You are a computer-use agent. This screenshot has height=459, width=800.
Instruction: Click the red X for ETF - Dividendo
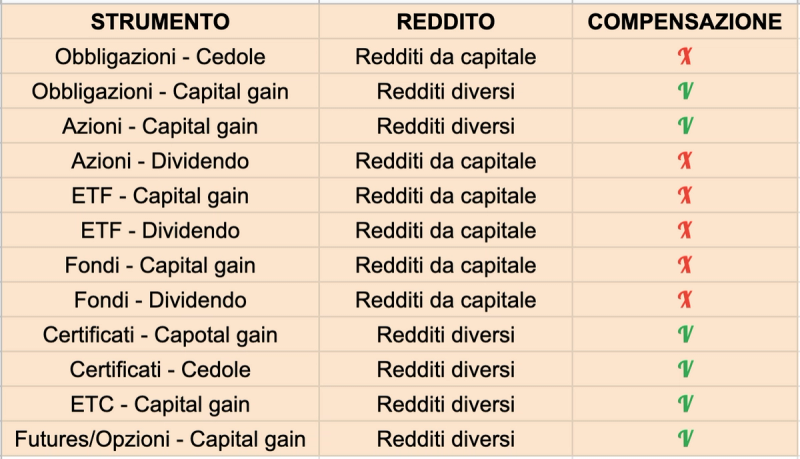[x=685, y=231]
